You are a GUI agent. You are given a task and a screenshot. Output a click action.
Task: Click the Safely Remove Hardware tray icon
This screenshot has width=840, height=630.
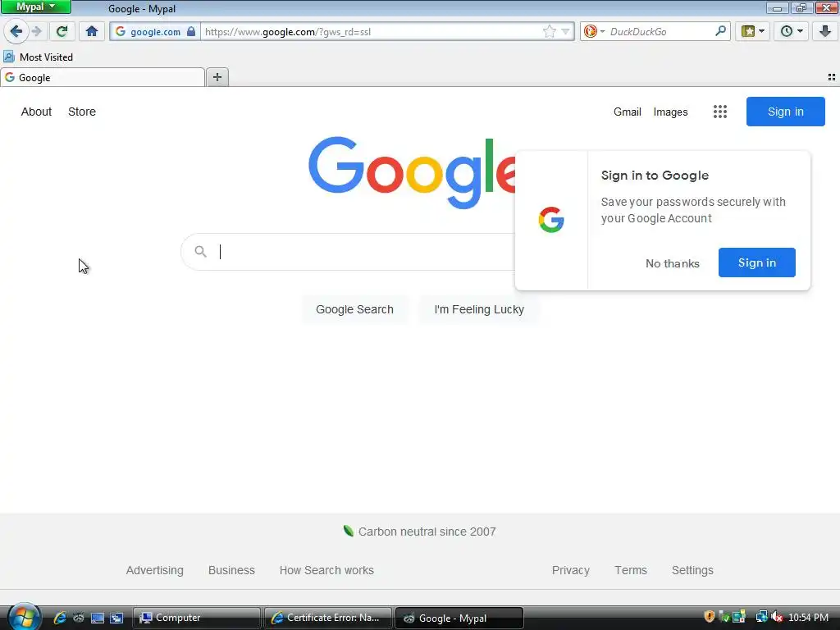pos(724,617)
